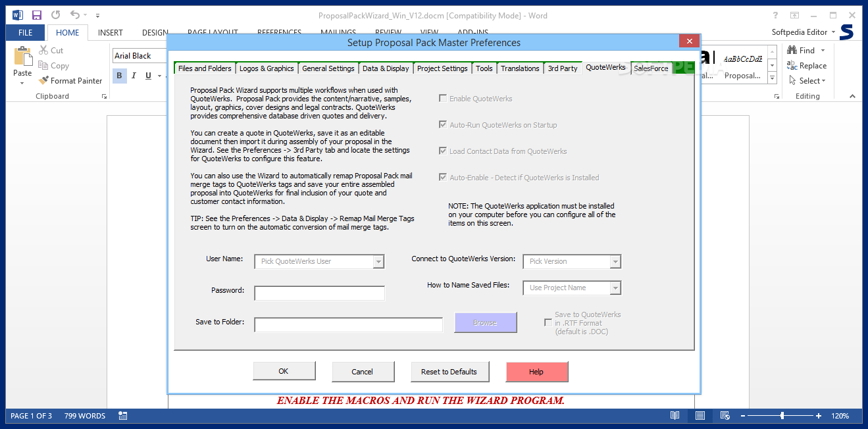The image size is (868, 429).
Task: Open the FILE backstage tab
Action: 26,32
